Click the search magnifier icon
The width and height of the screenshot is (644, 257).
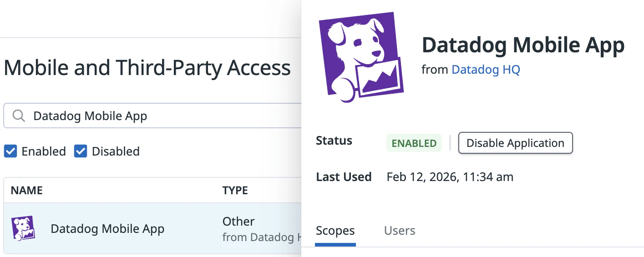[19, 116]
